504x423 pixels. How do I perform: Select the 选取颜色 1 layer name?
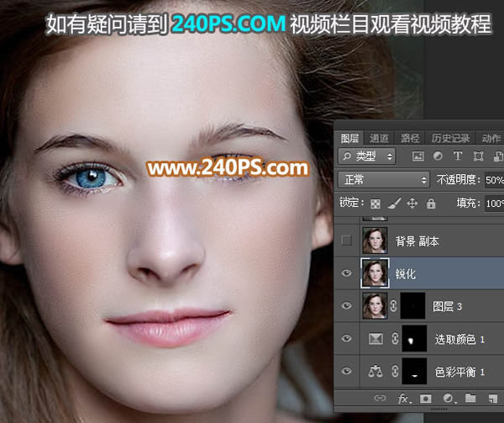[x=459, y=339]
